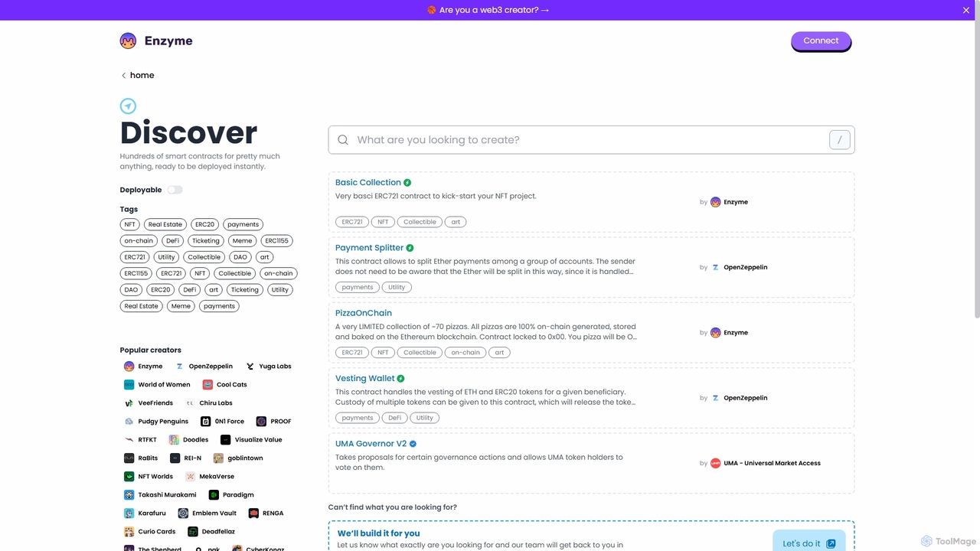
Task: Click 'OpenZeppelin' in Popular creators list
Action: click(x=211, y=367)
